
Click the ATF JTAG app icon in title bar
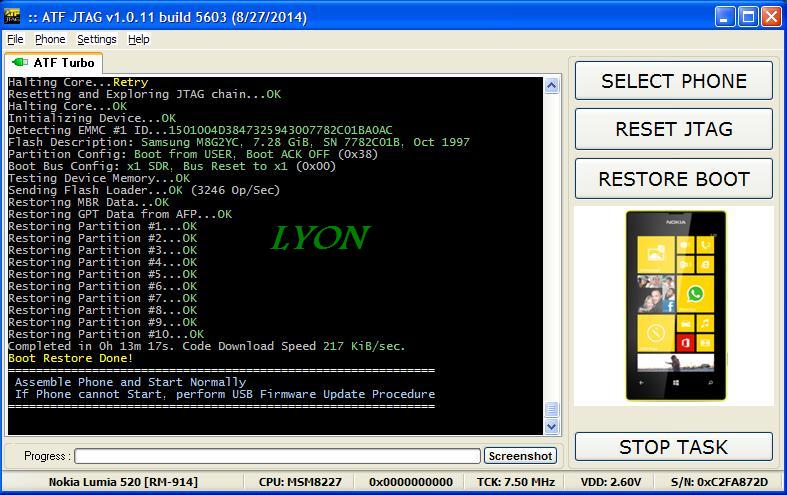click(12, 16)
